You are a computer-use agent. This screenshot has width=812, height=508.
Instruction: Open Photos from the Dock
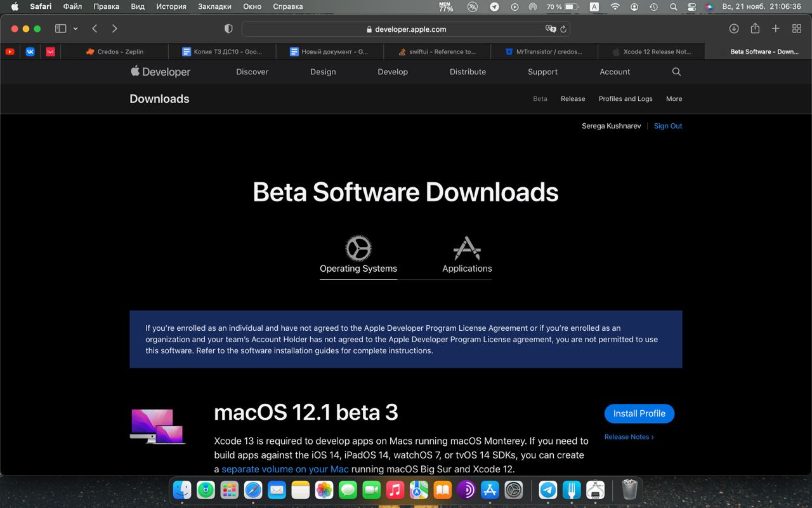click(x=324, y=490)
